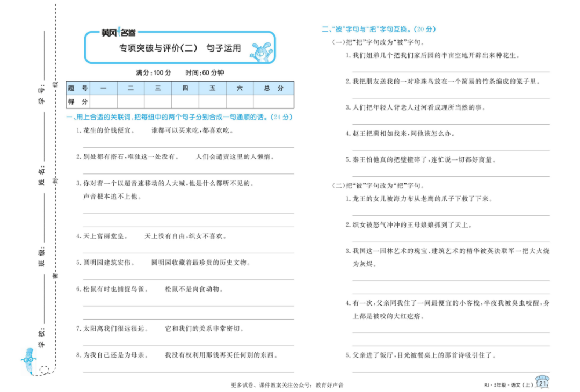Select the sentence 松鼠不是肉食动物
This screenshot has width=580, height=392.
tap(194, 289)
